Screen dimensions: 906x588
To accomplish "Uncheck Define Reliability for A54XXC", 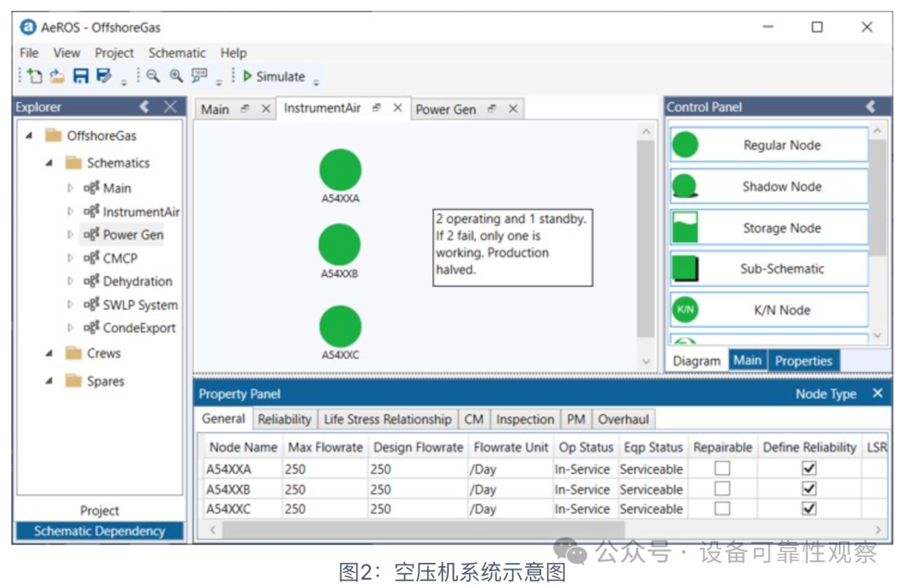I will pos(810,508).
